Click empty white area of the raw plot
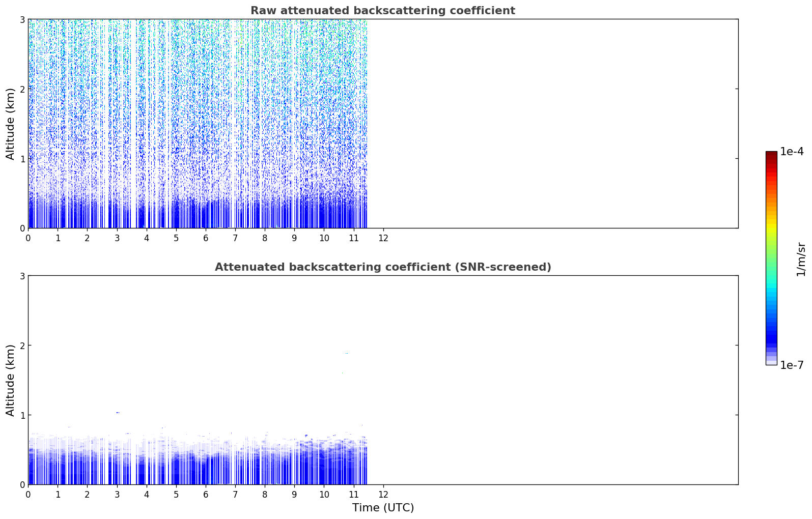 coord(552,124)
